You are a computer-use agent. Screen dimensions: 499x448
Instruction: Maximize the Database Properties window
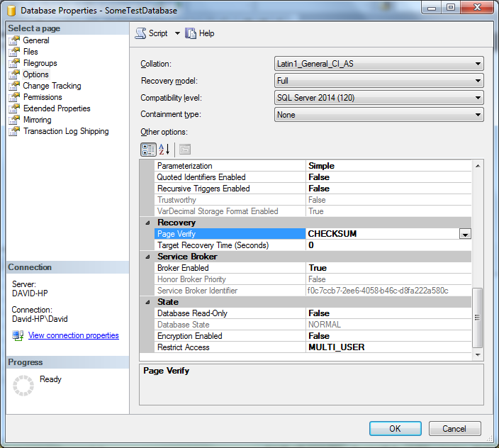coord(451,7)
